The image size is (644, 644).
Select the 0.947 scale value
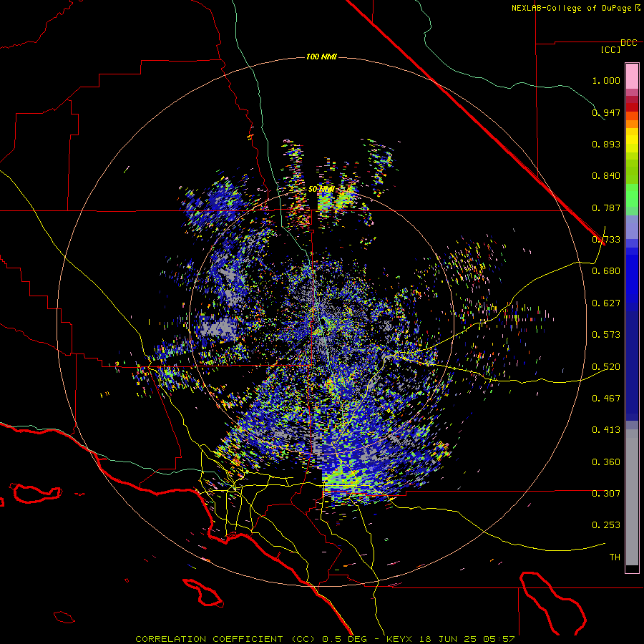coord(606,112)
